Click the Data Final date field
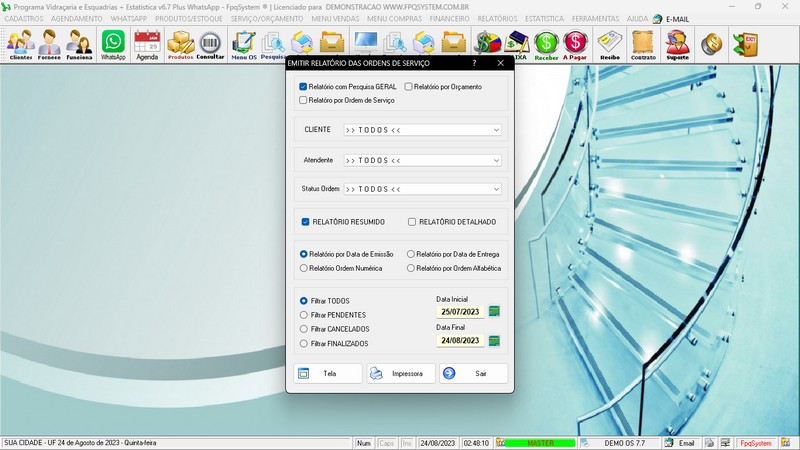 point(460,341)
